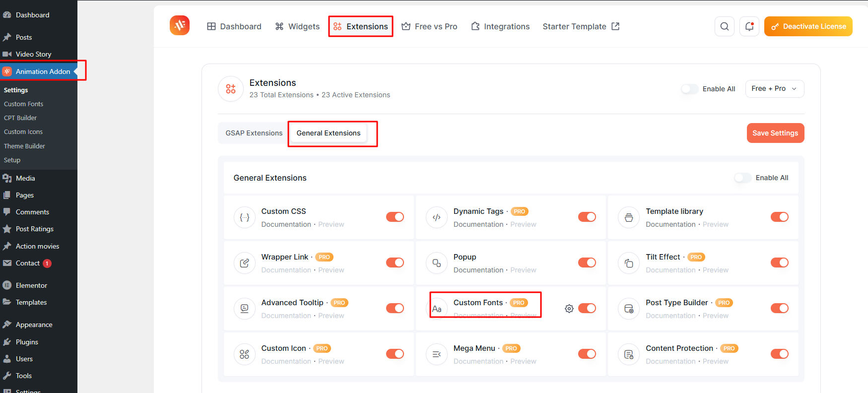This screenshot has width=868, height=393.
Task: Click the Appearance brush icon
Action: click(x=7, y=325)
